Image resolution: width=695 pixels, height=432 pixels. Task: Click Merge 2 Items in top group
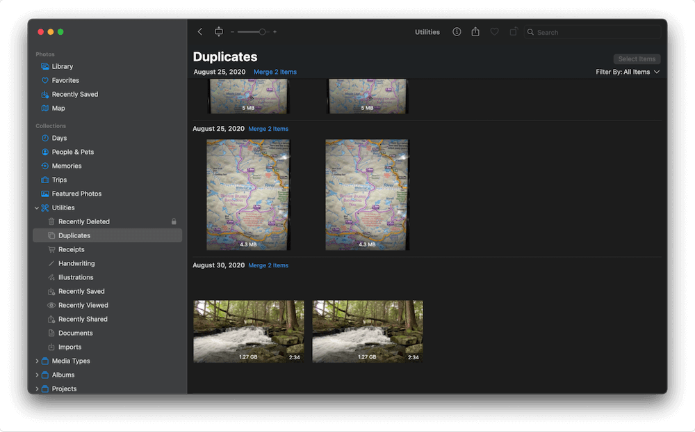pyautogui.click(x=275, y=72)
